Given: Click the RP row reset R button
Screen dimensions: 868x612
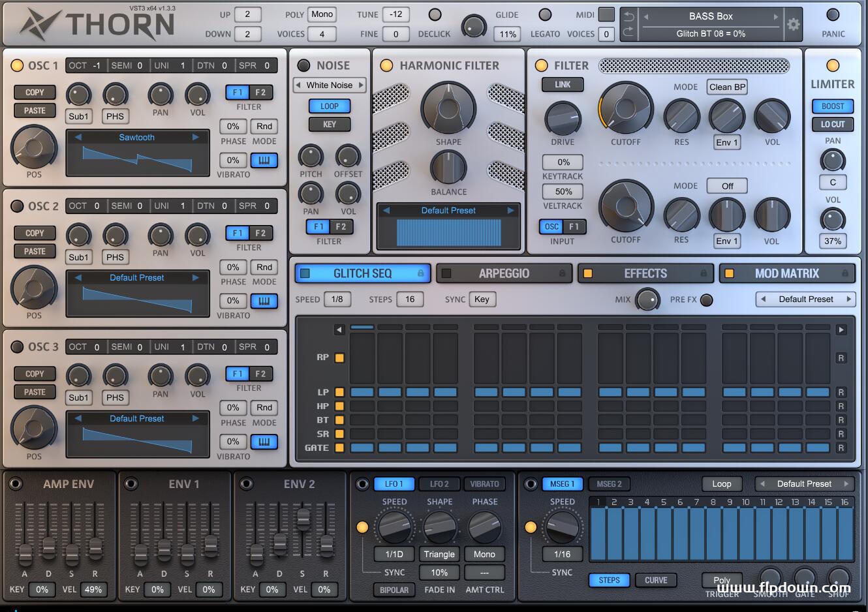Looking at the screenshot, I should [841, 358].
